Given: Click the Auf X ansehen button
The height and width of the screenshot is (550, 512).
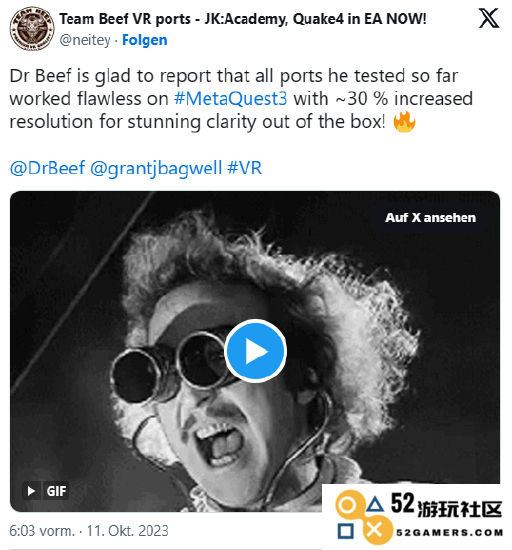Looking at the screenshot, I should click(430, 217).
